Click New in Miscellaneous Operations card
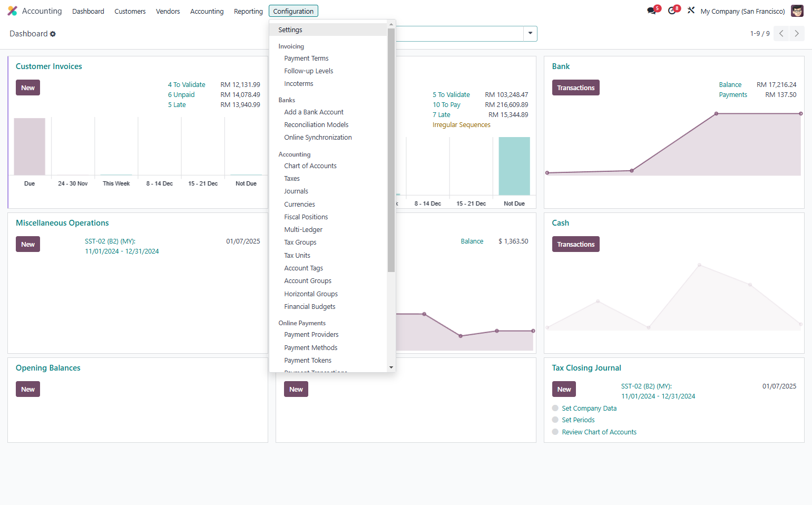The width and height of the screenshot is (812, 505). [x=28, y=244]
